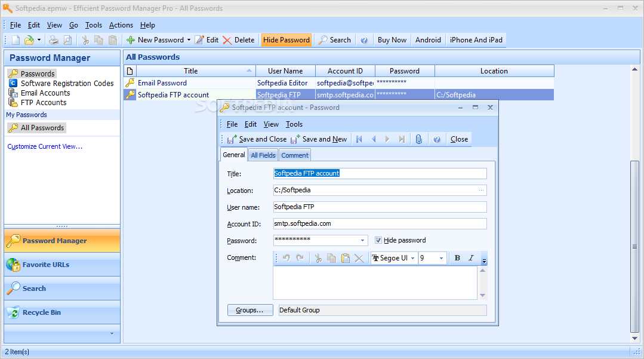This screenshot has width=644, height=359.
Task: Expand the Open folder dropdown arrow
Action: point(39,40)
